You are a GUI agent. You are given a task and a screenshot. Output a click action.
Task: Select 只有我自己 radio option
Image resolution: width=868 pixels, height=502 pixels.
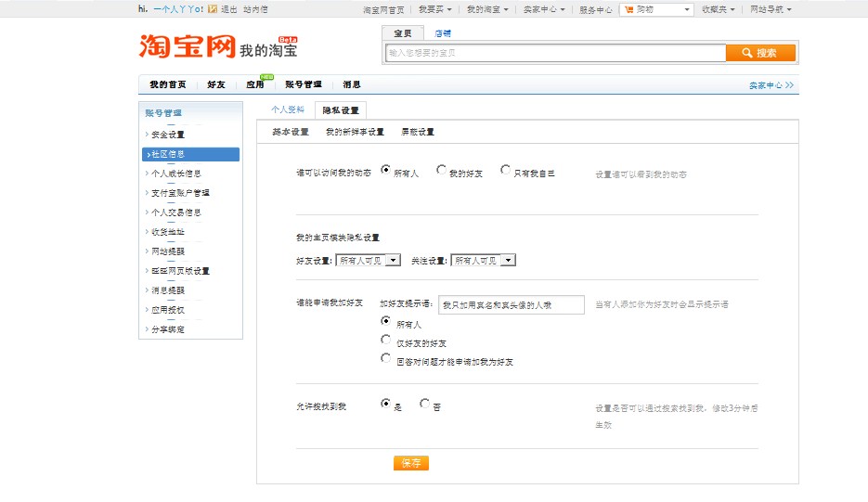pos(505,170)
